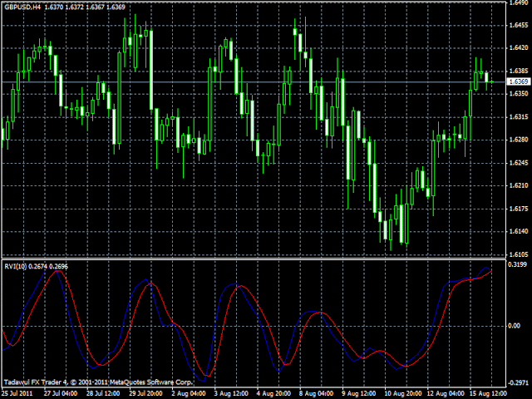Click the 10 Aug 20:00 time label
Viewport: 532px width, 399px height.
(402, 393)
